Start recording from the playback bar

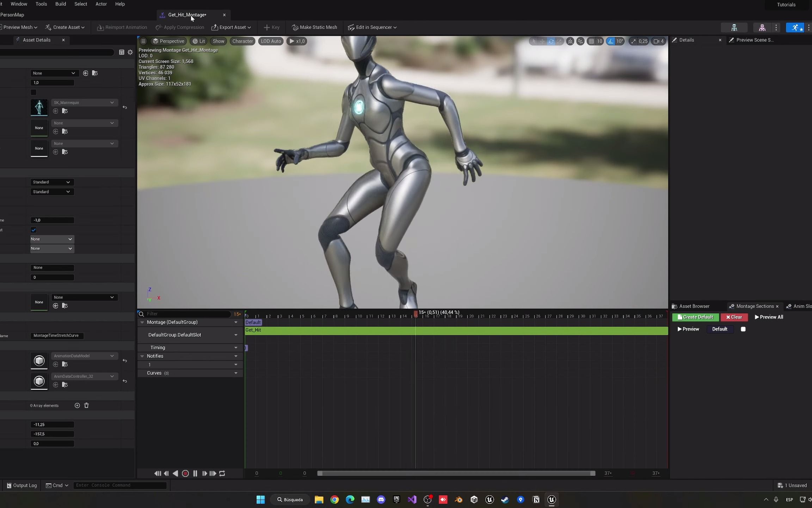[x=185, y=473]
